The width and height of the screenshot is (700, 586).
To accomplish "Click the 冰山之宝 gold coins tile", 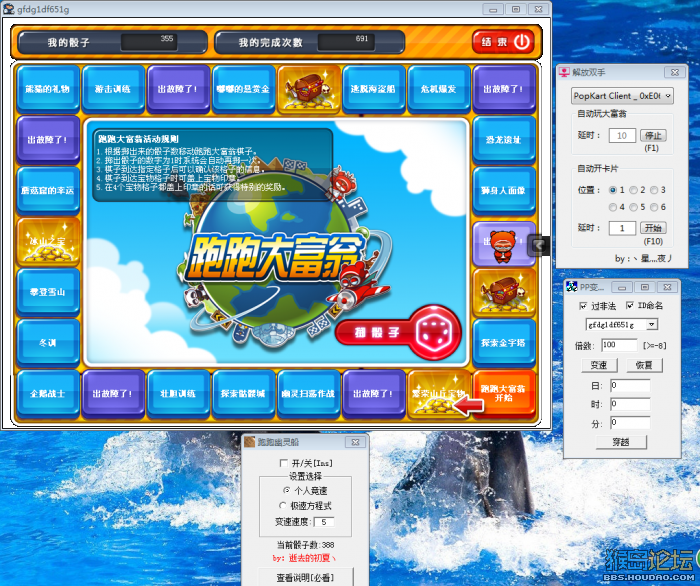I will point(48,241).
